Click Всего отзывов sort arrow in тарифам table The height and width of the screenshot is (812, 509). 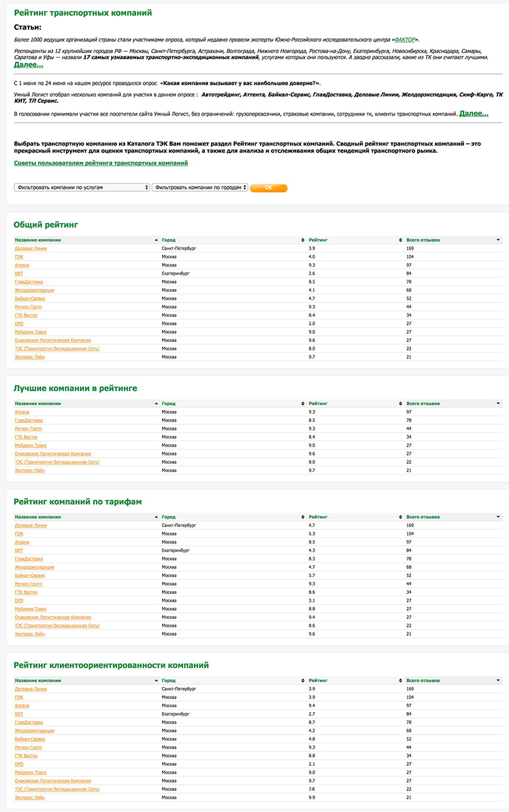[x=498, y=517]
